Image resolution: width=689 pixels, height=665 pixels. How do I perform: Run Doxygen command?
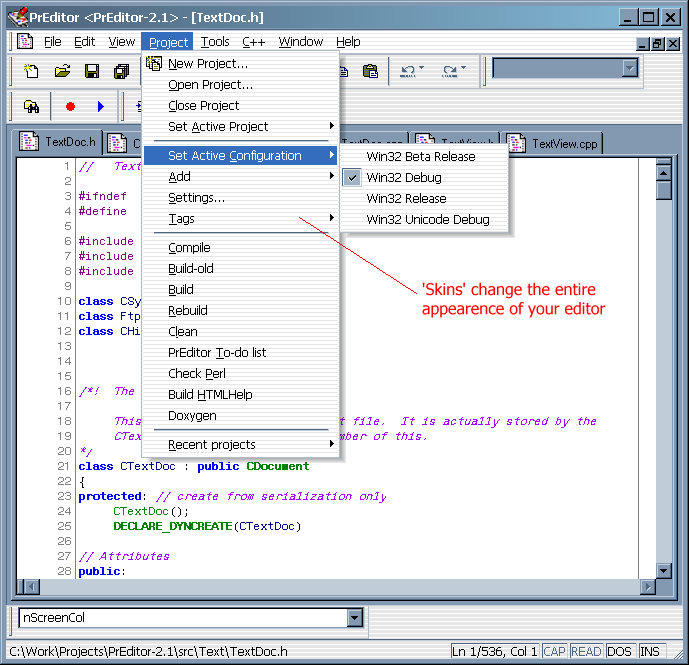[240, 416]
